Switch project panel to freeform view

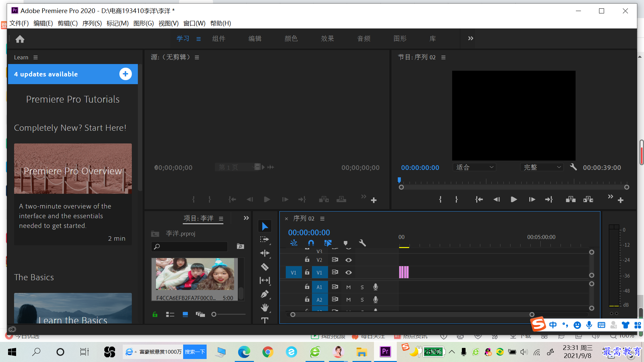coord(200,314)
